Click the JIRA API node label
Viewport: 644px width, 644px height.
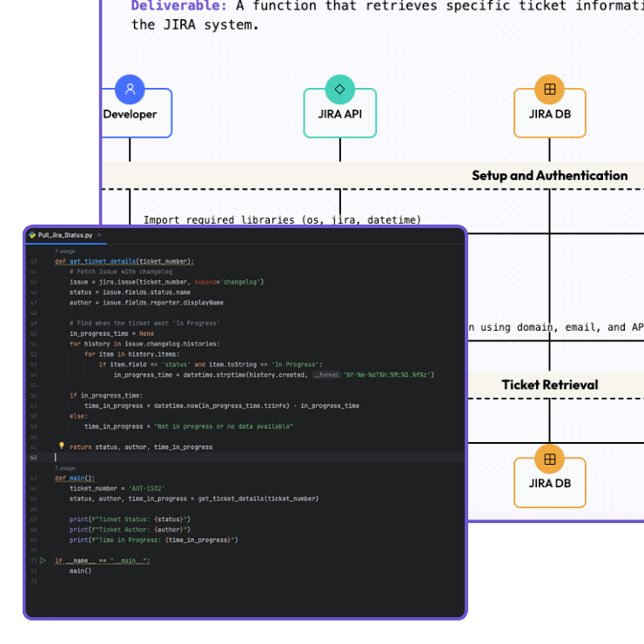[x=339, y=114]
